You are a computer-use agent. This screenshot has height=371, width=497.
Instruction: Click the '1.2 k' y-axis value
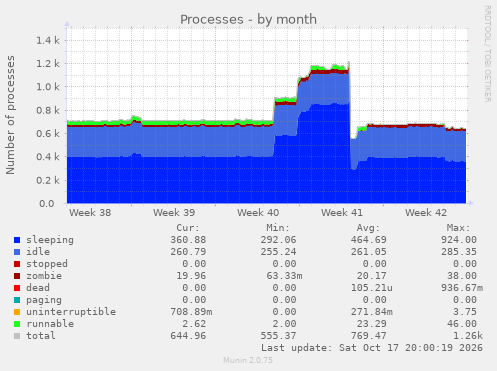click(48, 64)
